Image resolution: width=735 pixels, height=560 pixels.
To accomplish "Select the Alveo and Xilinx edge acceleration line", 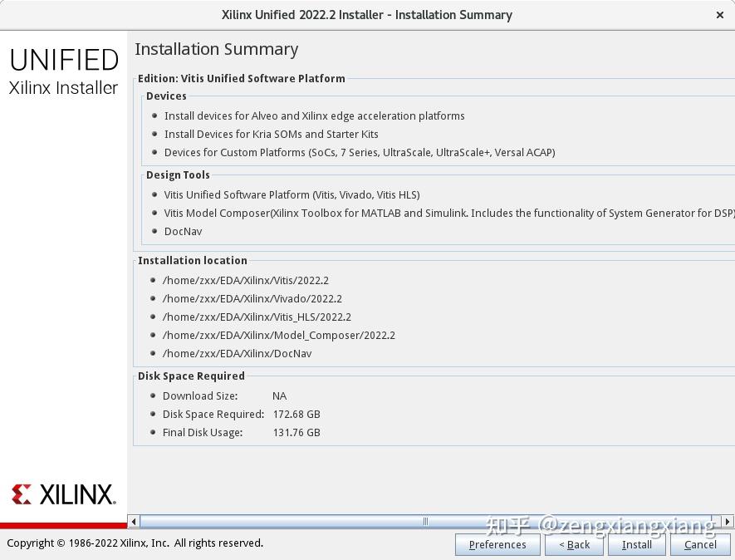I will pyautogui.click(x=314, y=115).
